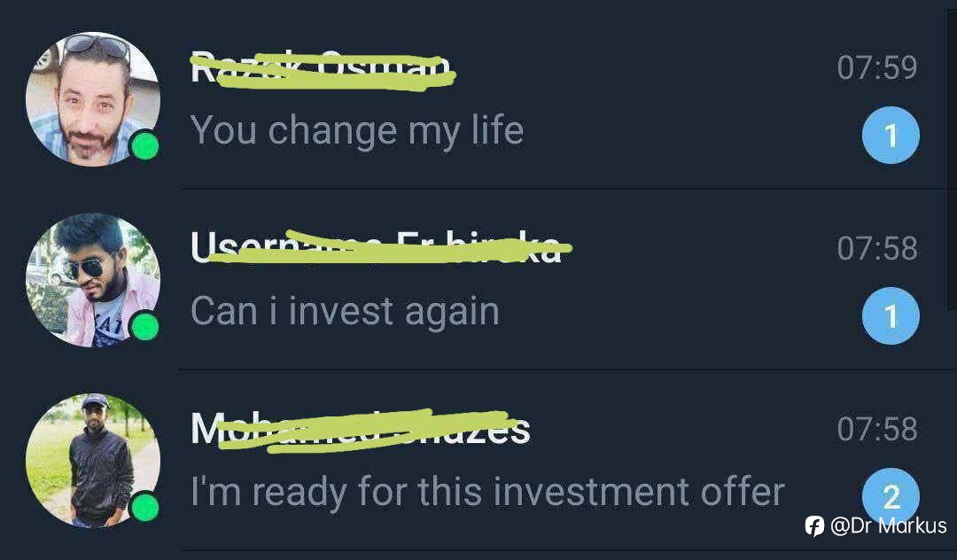Click the avatar of man in pink shirt
Image resolution: width=957 pixels, height=560 pixels.
pos(93,280)
